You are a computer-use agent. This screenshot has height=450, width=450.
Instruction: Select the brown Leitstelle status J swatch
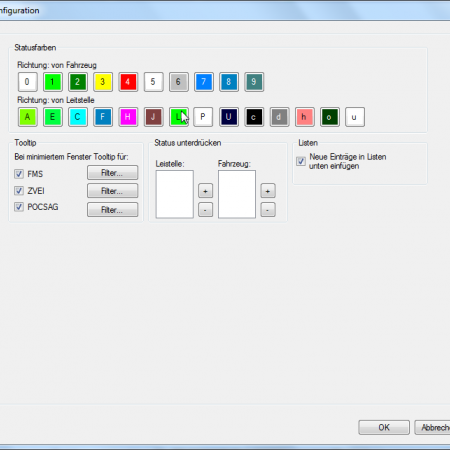(153, 117)
